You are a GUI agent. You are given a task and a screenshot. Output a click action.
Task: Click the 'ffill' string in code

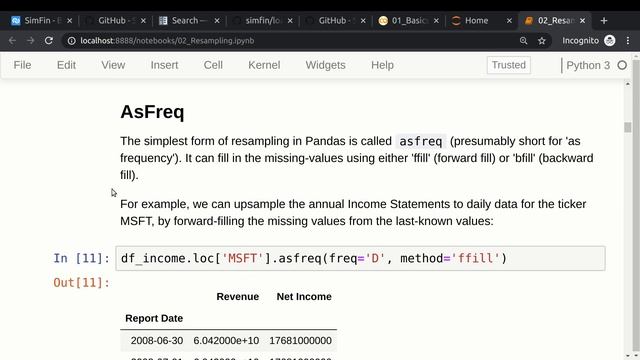(x=476, y=258)
